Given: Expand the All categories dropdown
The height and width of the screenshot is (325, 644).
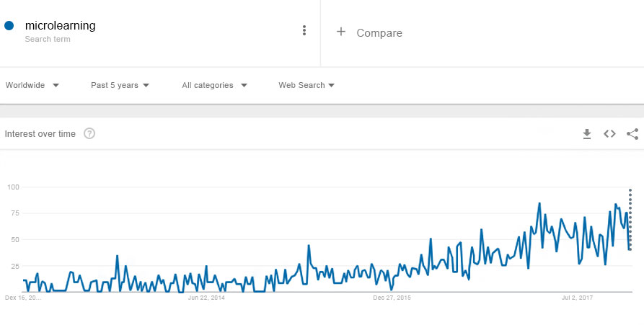Looking at the screenshot, I should pyautogui.click(x=214, y=85).
